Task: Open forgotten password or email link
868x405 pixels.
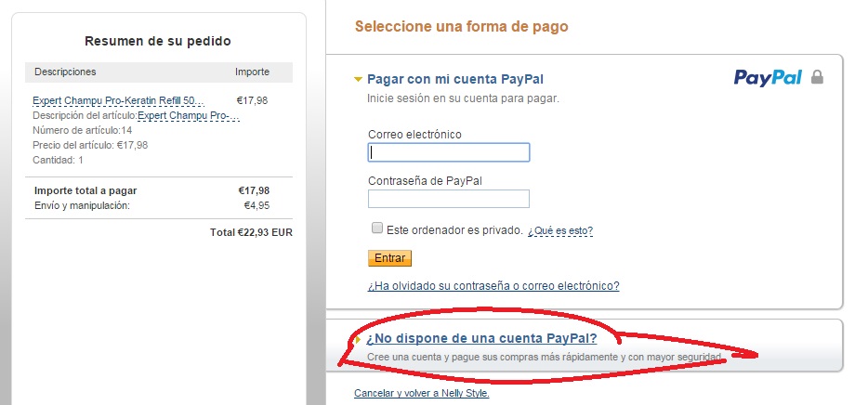Action: [493, 286]
